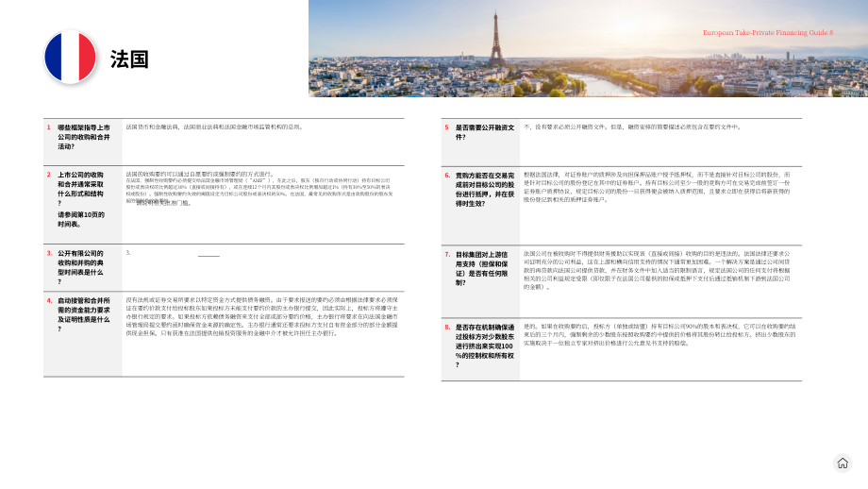
Task: Click the "European Take-Private Financing Guide 8" header
Action: point(768,33)
